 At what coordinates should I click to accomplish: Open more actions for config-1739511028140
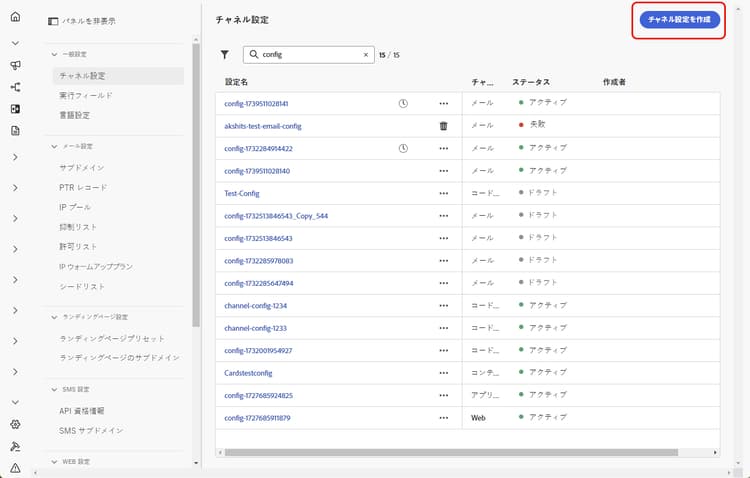[x=443, y=171]
